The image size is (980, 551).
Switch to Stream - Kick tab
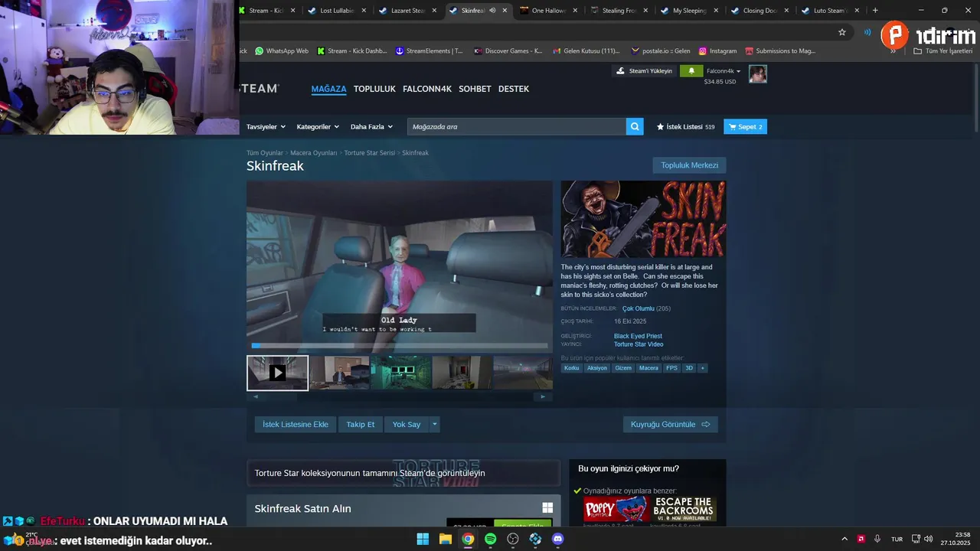pos(265,11)
